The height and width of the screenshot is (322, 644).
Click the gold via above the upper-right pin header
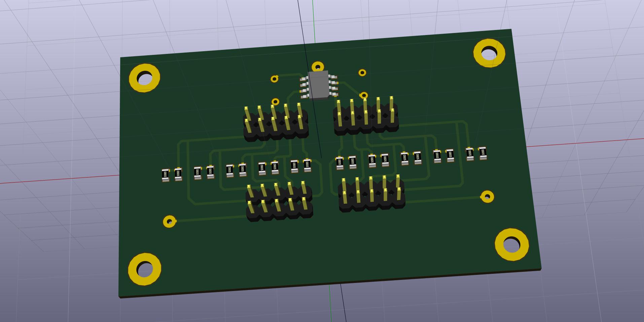364,95
